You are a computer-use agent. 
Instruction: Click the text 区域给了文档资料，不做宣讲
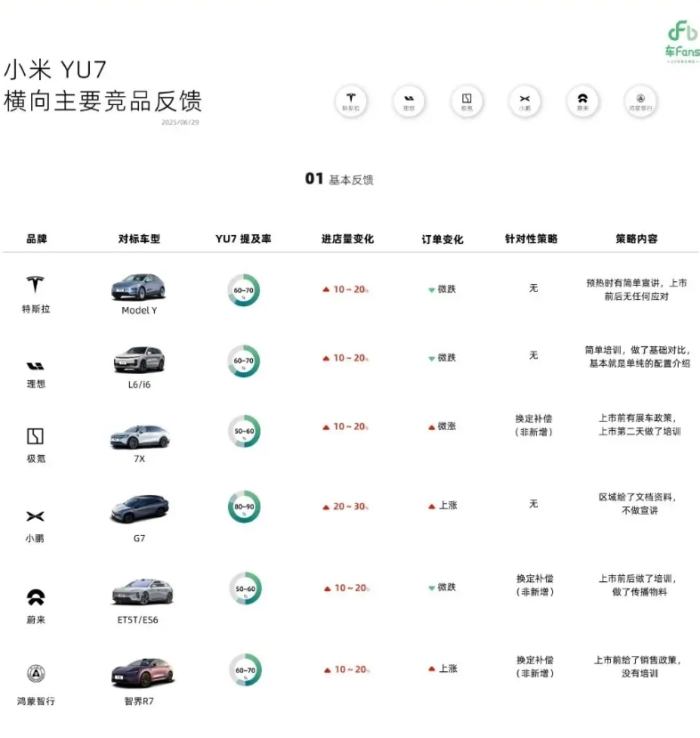click(638, 504)
